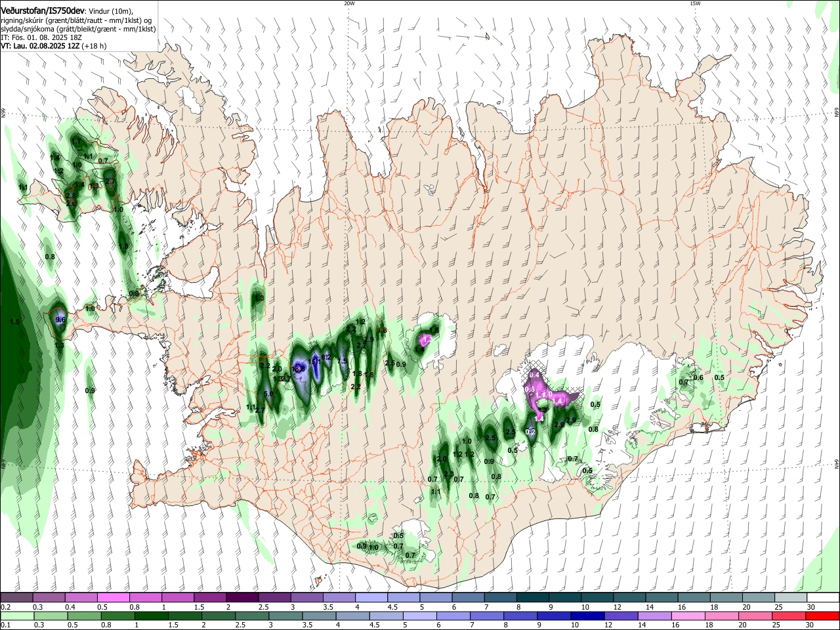Select the VT: Lau. 02.08.2025 12Z line
The width and height of the screenshot is (840, 630).
pos(39,47)
